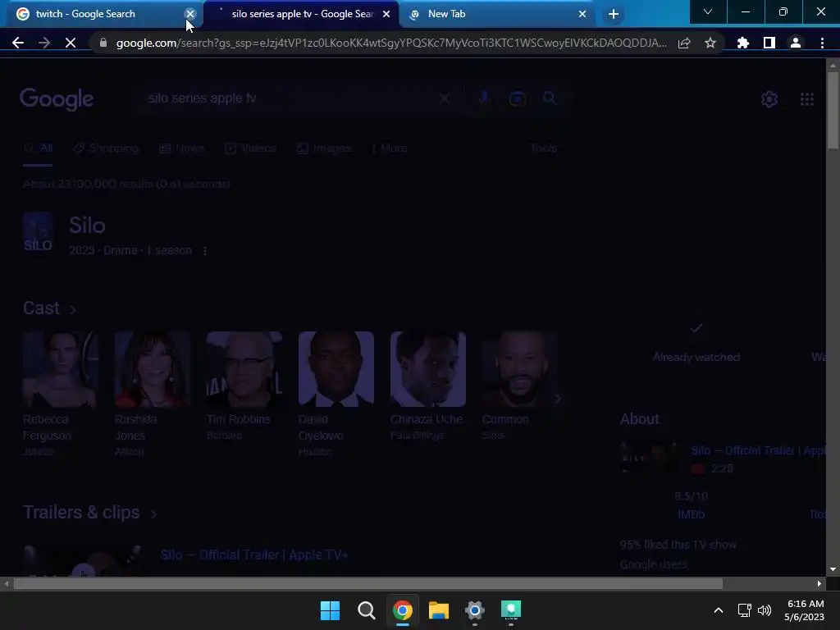This screenshot has height=630, width=840.
Task: Clear the search query text
Action: [x=445, y=98]
